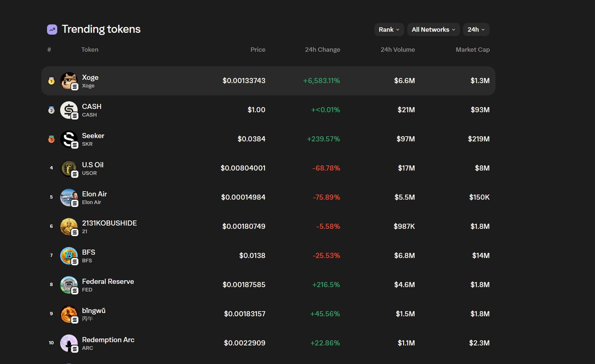The height and width of the screenshot is (364, 595).
Task: Click the $1.00 CASH price
Action: coord(256,110)
